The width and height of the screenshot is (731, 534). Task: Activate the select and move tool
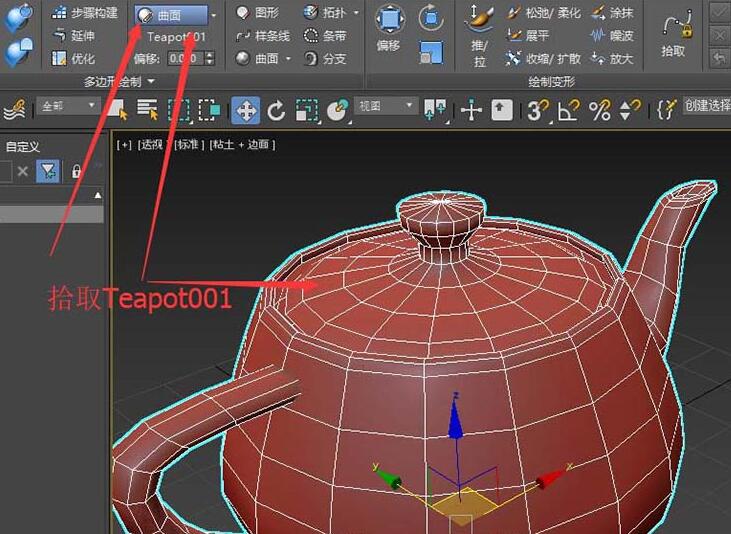coord(246,111)
